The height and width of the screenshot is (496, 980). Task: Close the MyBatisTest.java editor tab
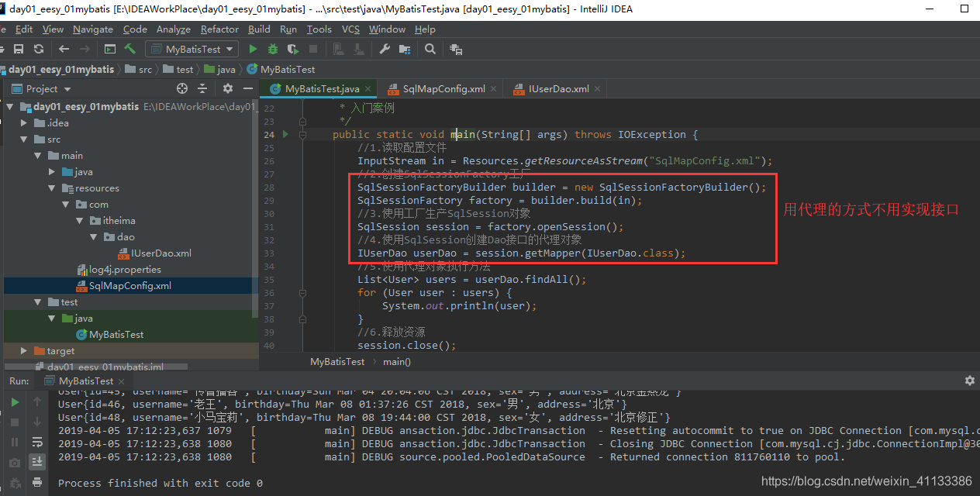point(367,89)
